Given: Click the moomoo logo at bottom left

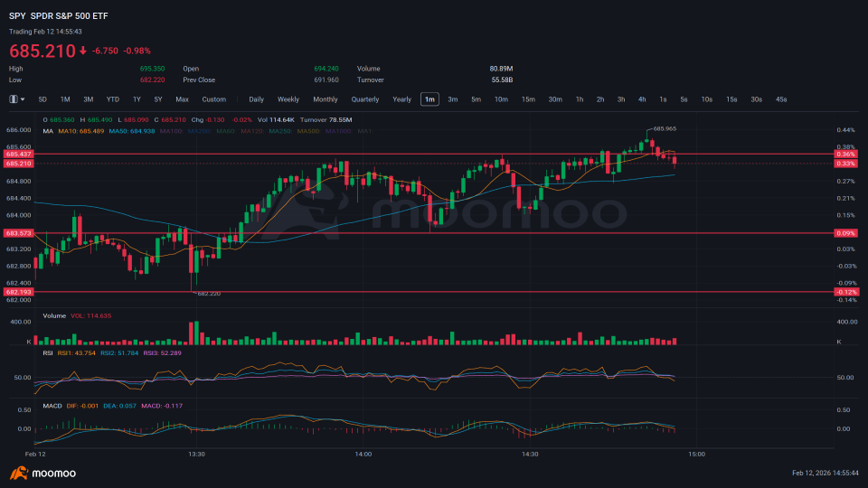Looking at the screenshot, I should (42, 473).
